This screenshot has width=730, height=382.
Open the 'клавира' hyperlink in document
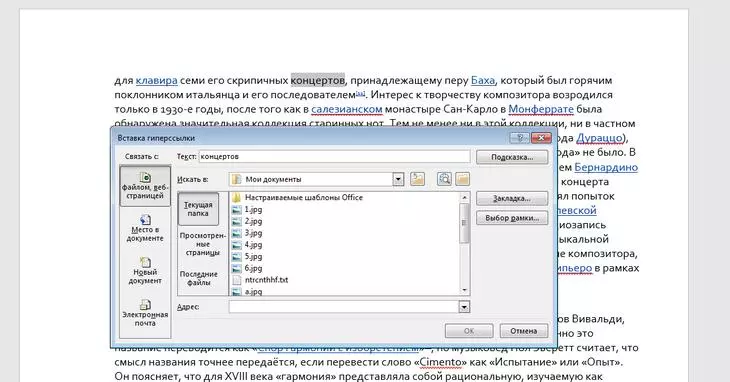[x=156, y=80]
